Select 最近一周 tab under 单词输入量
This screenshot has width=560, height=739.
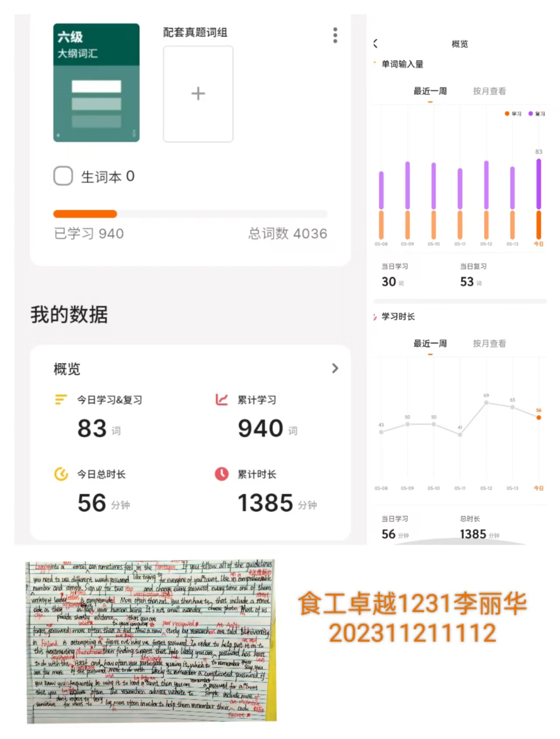(430, 91)
